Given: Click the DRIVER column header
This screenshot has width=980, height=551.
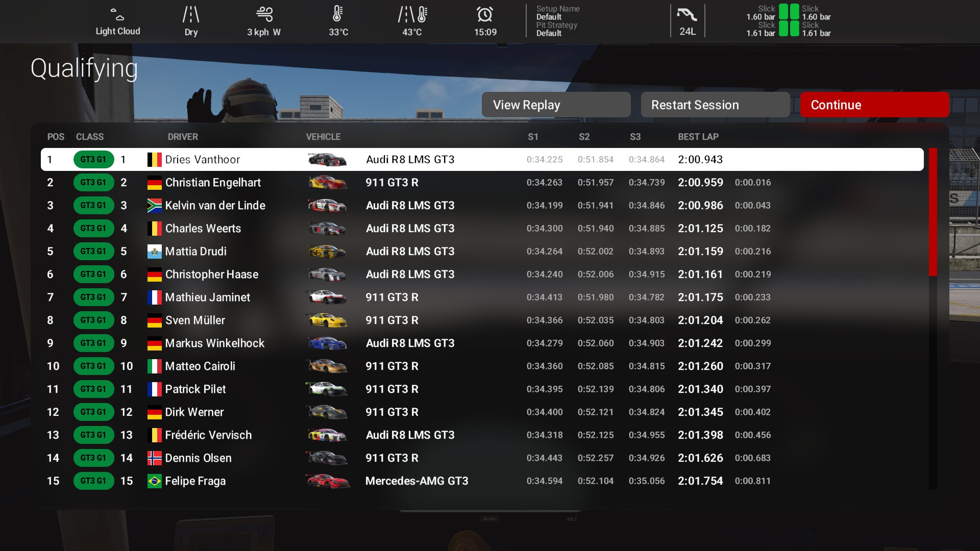Looking at the screenshot, I should click(x=183, y=137).
